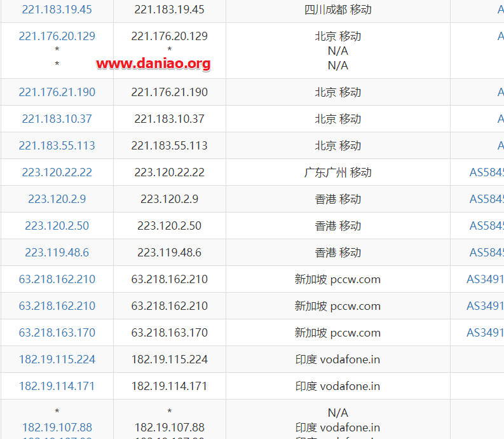The height and width of the screenshot is (439, 504).
Task: Open AS3491 link in 63.218.163.170 row
Action: 485,333
